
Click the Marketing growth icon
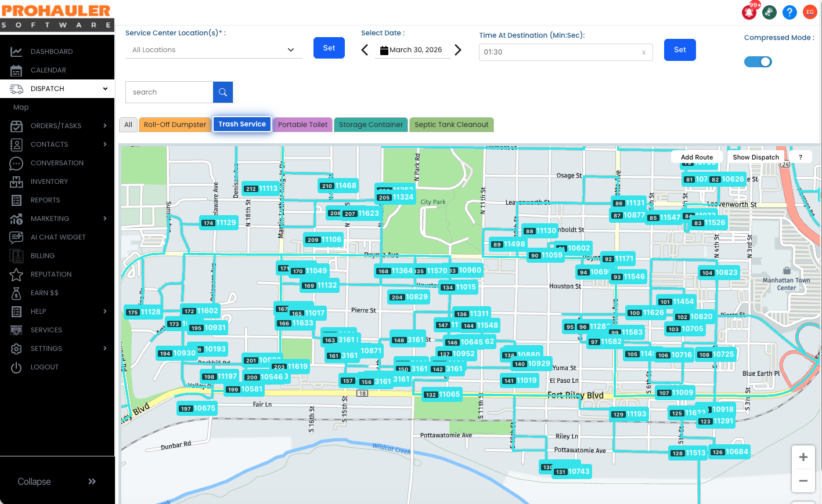(16, 219)
